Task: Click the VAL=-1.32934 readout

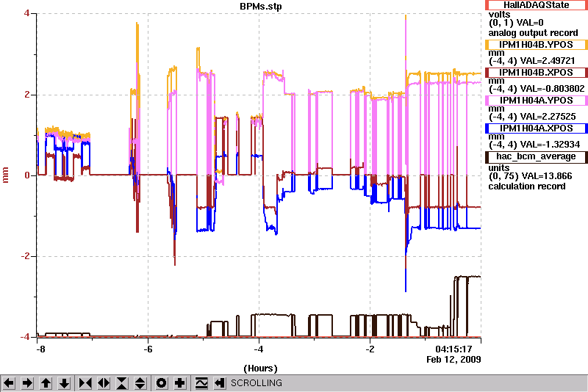Action: click(x=548, y=145)
